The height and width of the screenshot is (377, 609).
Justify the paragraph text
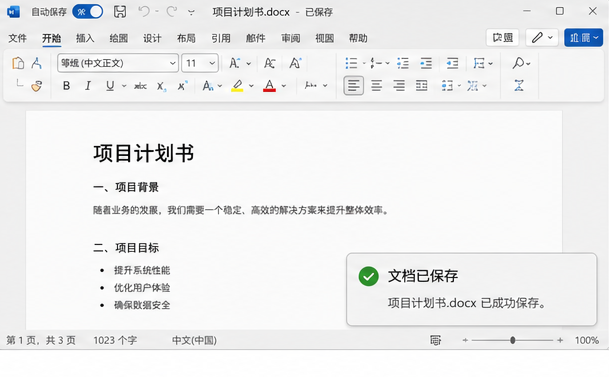[x=421, y=85]
